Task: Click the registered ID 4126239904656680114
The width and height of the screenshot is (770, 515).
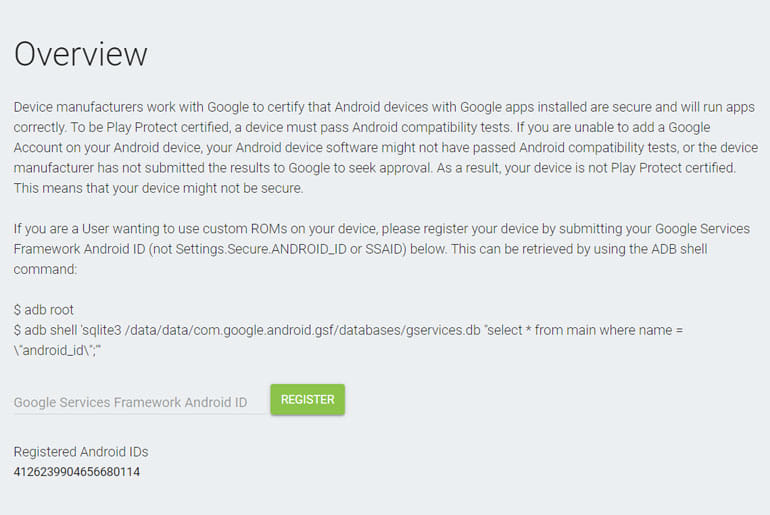Action: tap(77, 472)
